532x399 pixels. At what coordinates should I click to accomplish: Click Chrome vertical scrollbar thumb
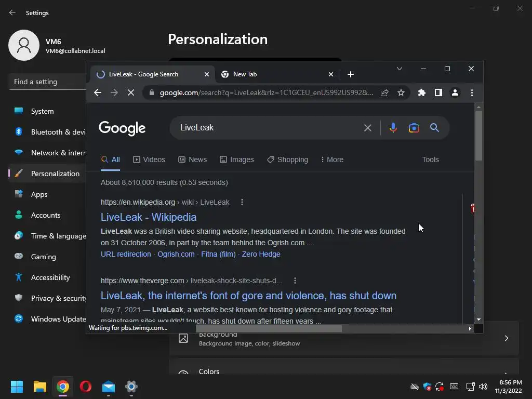pos(478,136)
